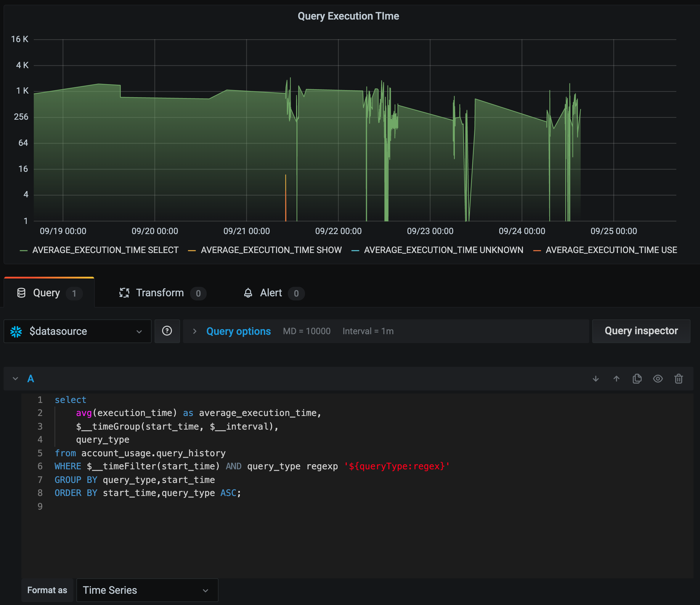Click the avg(execution_time) line in editor

199,413
